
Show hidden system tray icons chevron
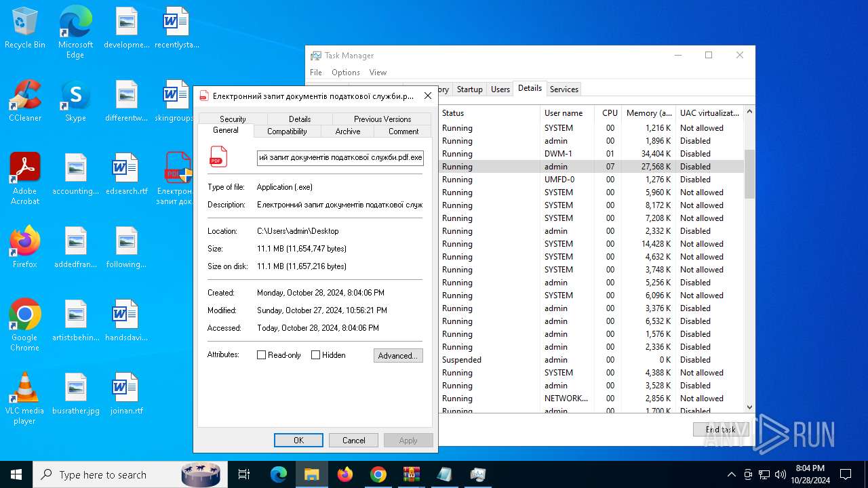point(731,474)
